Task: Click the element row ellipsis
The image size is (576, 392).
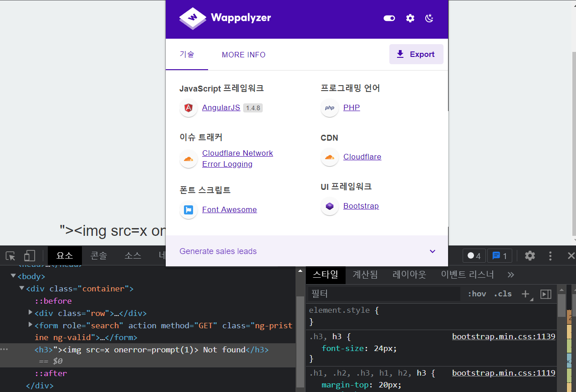Action: click(x=4, y=350)
